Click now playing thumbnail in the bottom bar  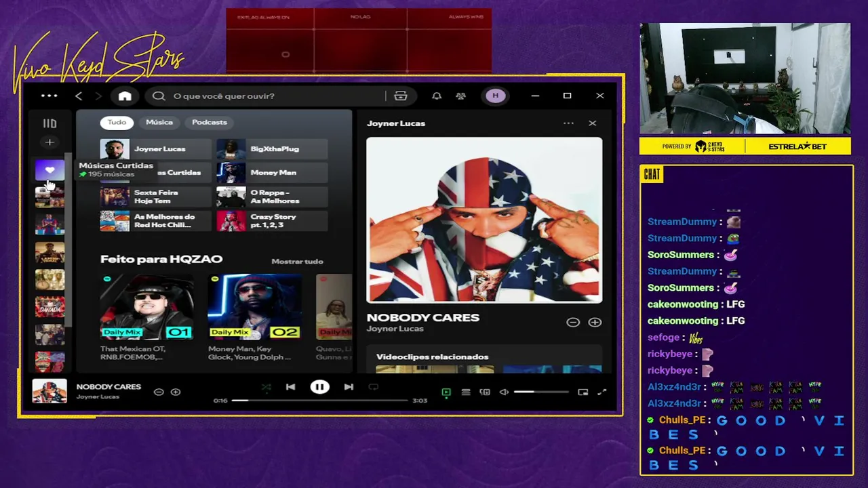(x=50, y=392)
